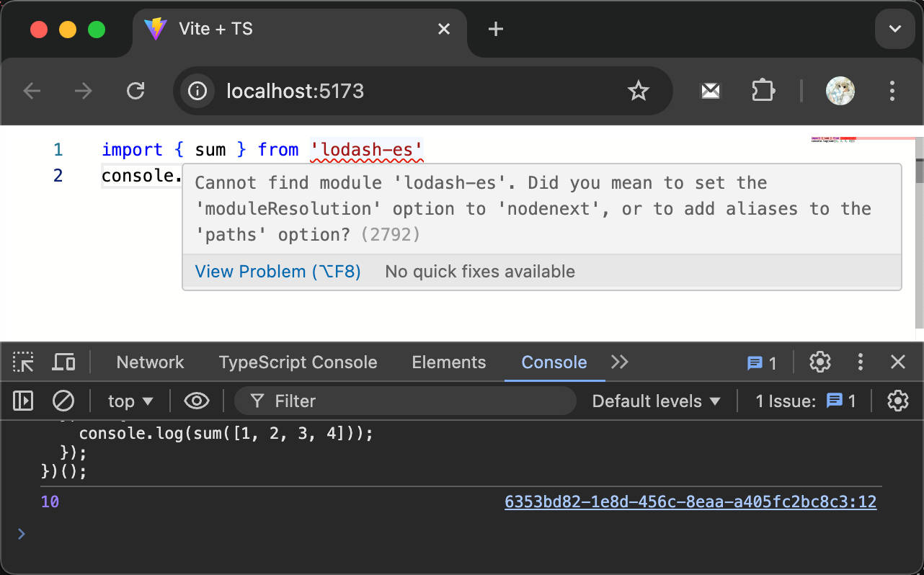Switch to the TypeScript Console tab
The image size is (924, 575).
click(x=298, y=362)
